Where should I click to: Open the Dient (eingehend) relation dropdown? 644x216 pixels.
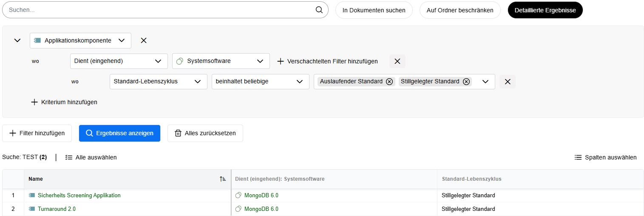pyautogui.click(x=118, y=61)
